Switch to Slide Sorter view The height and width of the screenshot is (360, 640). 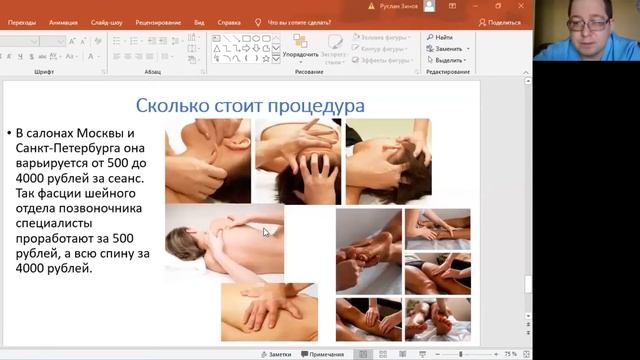click(x=383, y=354)
